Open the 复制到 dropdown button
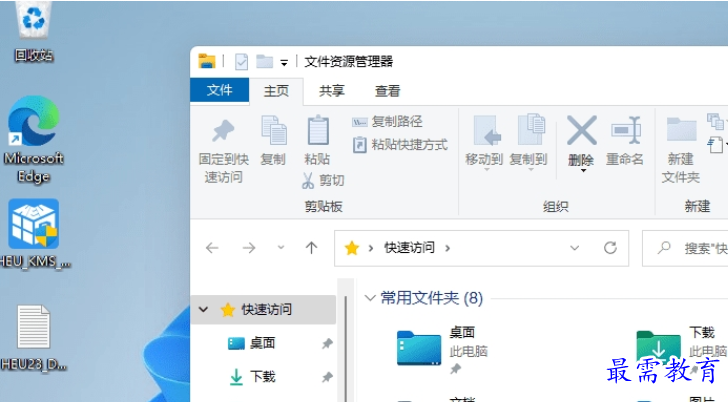Image resolution: width=728 pixels, height=402 pixels. pyautogui.click(x=528, y=143)
